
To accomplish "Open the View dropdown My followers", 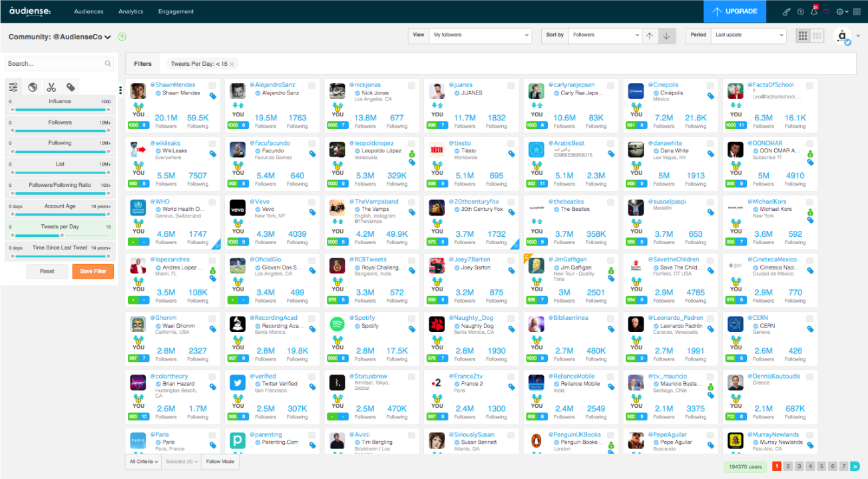I will coord(481,35).
